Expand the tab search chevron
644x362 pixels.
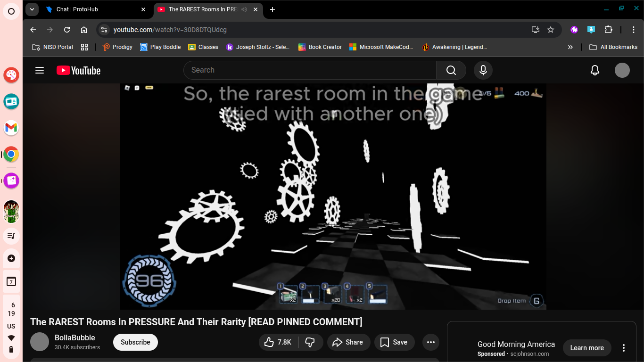[x=32, y=9]
